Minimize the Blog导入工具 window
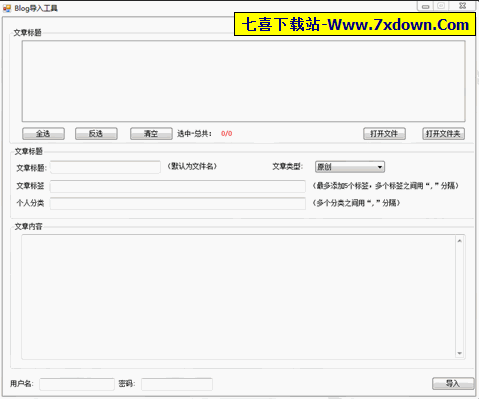Image resolution: width=479 pixels, height=399 pixels. [x=425, y=6]
